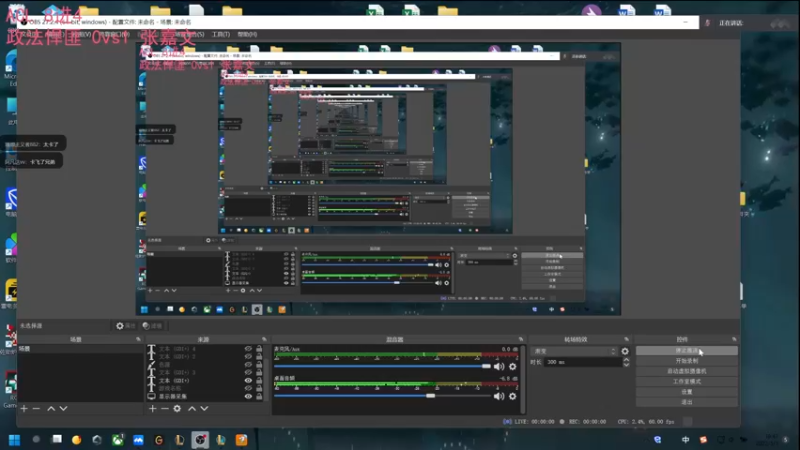Screen dimensions: 800x450
Task: Toggle visibility of 文本 (GDI+) 2 source
Action: click(x=248, y=357)
